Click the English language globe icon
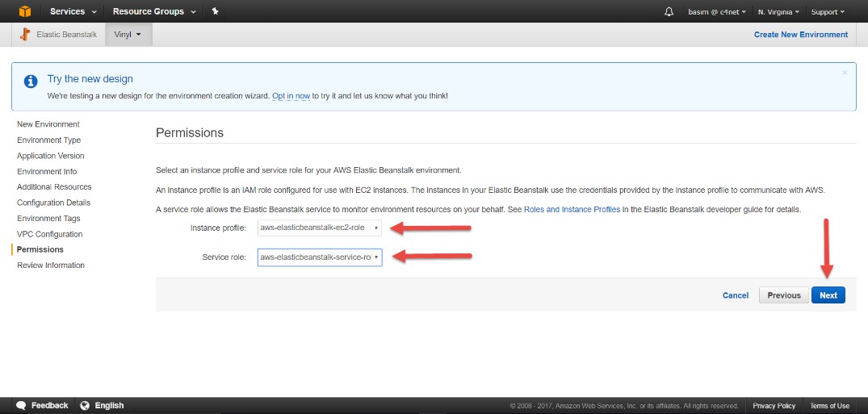 (x=85, y=405)
